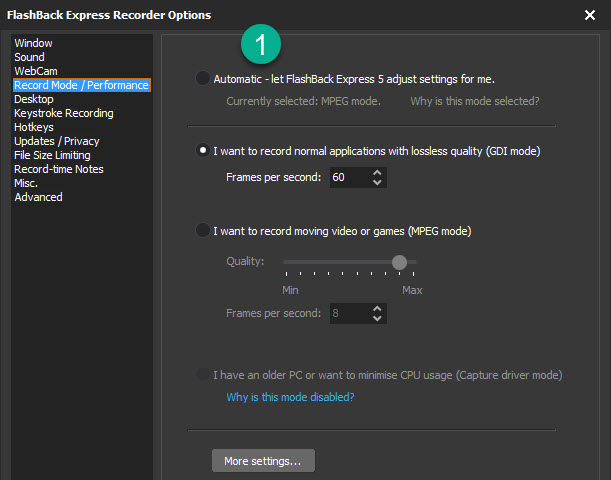Decrease GDI frames per second value
The height and width of the screenshot is (480, 611).
click(377, 183)
